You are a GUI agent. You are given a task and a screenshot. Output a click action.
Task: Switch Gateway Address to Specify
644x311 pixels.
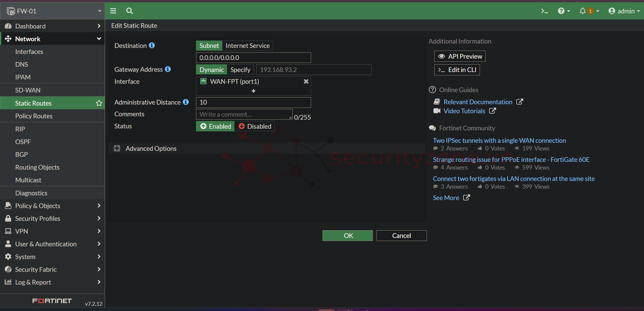[240, 70]
